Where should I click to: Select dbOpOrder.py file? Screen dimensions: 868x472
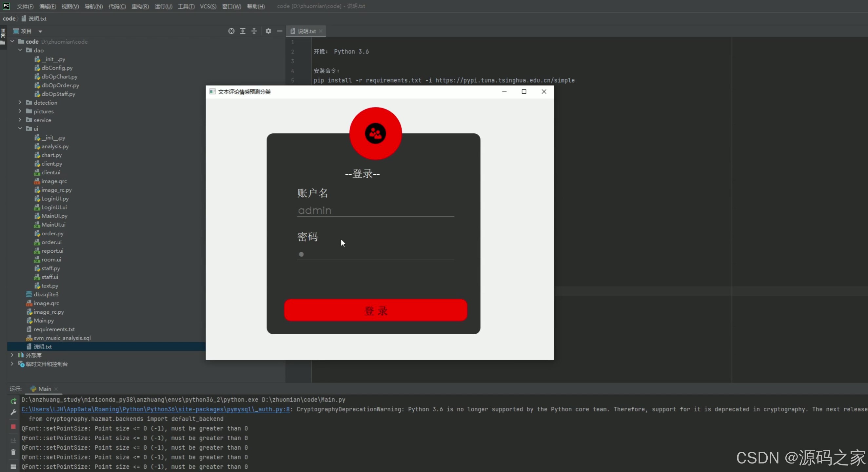pyautogui.click(x=57, y=85)
